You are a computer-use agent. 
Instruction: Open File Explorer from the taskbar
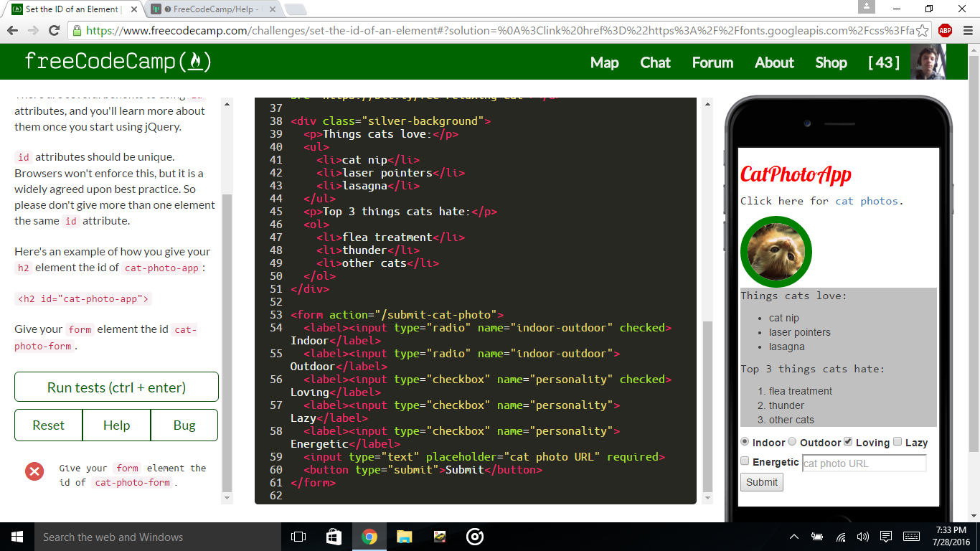pyautogui.click(x=405, y=537)
